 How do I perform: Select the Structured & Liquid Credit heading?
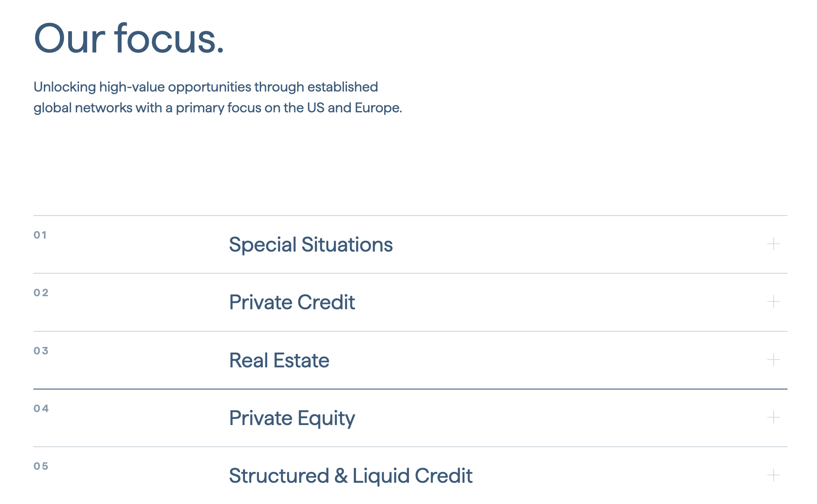tap(350, 476)
